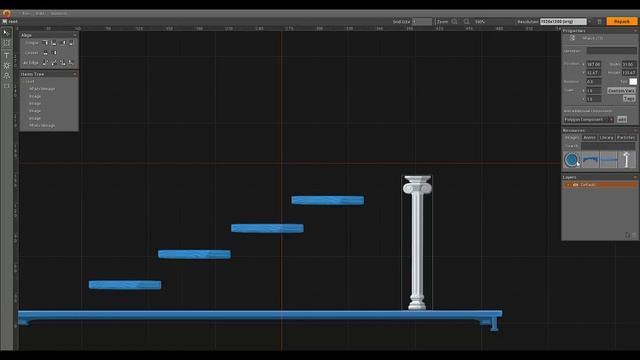Click the Width value field
640x360 pixels.
[x=629, y=64]
